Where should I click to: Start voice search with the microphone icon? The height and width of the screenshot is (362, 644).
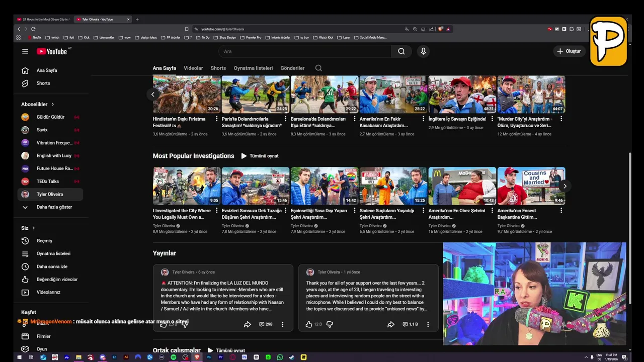423,51
